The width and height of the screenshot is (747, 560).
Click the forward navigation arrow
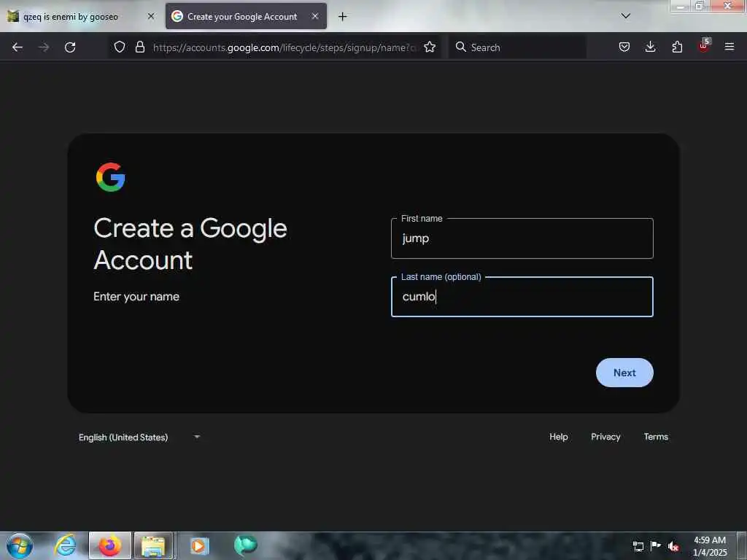point(44,47)
